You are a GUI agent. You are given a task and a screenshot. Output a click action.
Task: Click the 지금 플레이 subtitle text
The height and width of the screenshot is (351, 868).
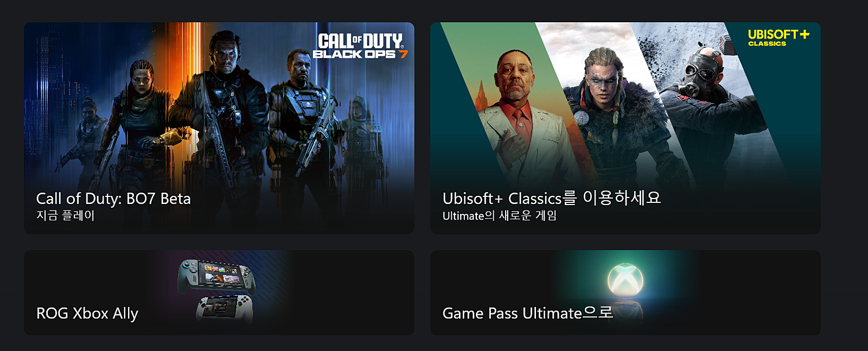coord(66,215)
